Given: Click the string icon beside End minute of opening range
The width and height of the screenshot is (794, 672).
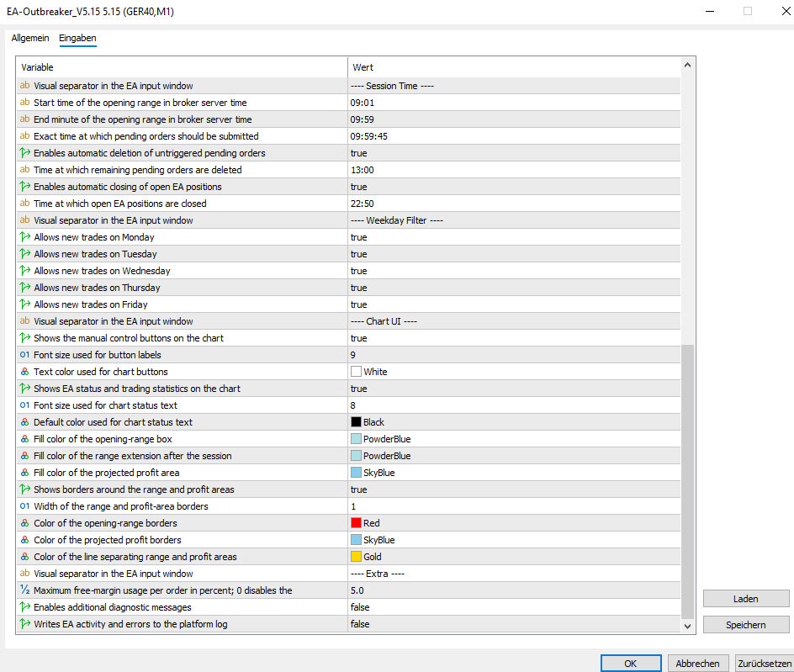Looking at the screenshot, I should pos(25,119).
